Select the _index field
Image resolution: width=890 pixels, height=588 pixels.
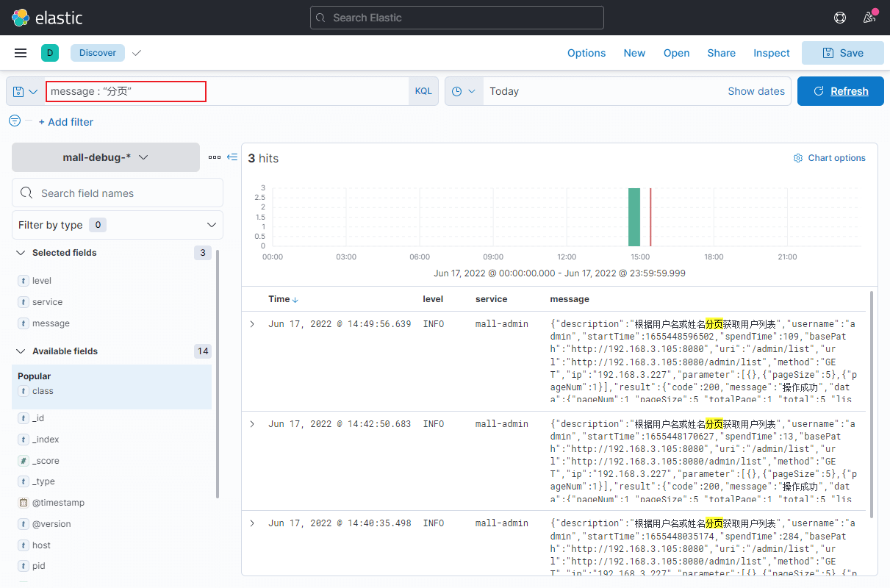[x=46, y=440]
